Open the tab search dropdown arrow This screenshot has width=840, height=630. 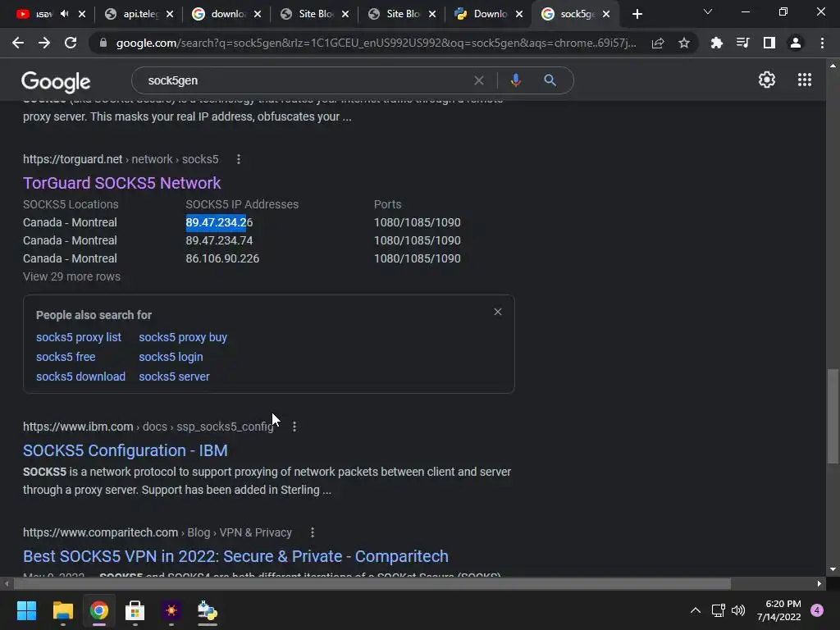click(708, 11)
